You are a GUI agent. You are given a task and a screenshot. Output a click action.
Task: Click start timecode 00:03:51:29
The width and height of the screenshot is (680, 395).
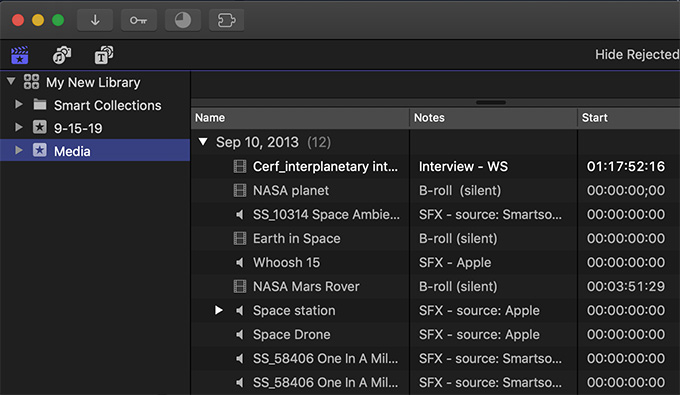[626, 287]
